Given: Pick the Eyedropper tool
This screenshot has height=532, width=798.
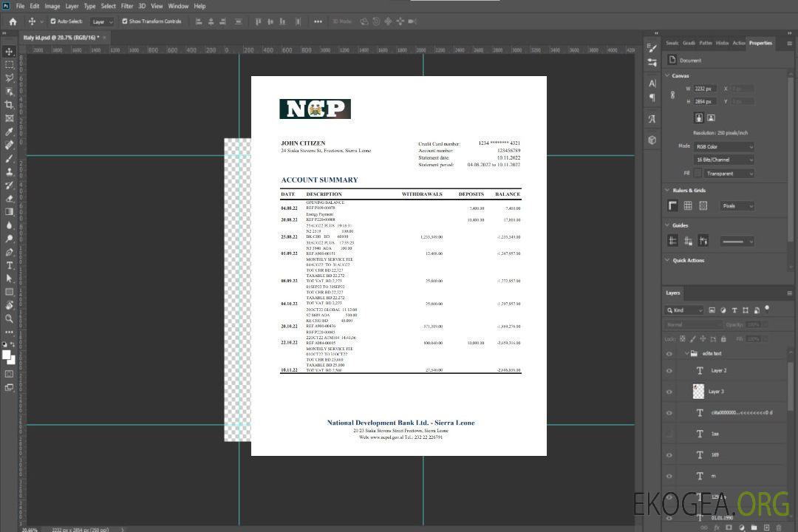Looking at the screenshot, I should click(x=9, y=132).
